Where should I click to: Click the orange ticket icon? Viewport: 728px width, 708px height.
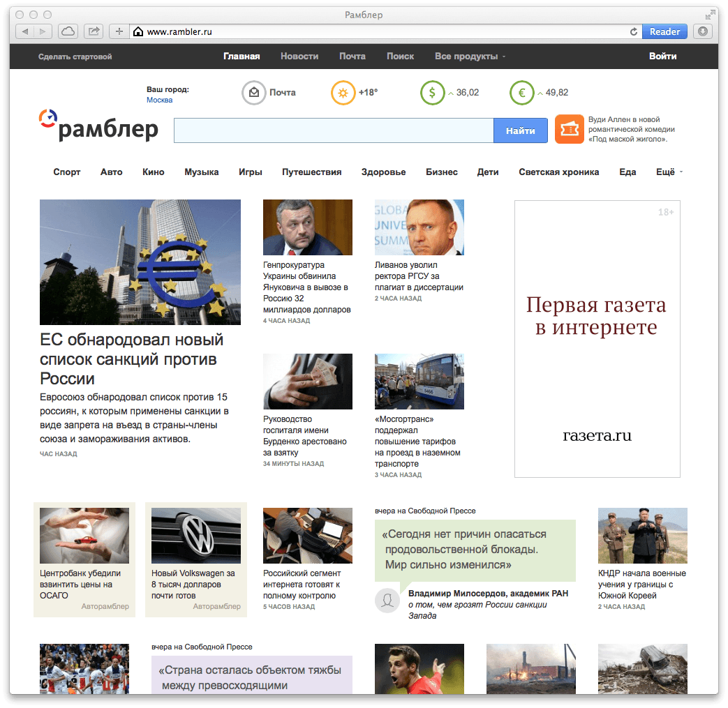point(570,129)
